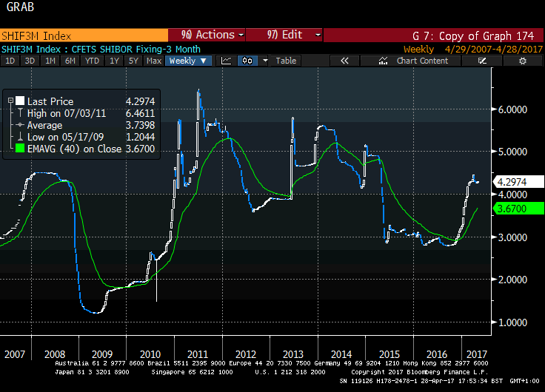Click the pencil annotate icon

coord(482,61)
